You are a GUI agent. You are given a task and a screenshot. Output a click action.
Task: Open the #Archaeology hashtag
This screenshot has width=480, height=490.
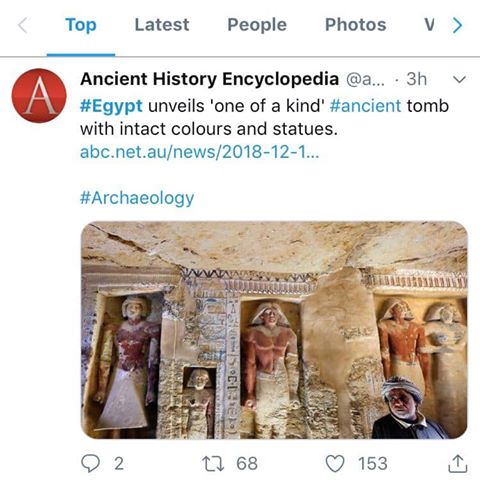pos(137,198)
